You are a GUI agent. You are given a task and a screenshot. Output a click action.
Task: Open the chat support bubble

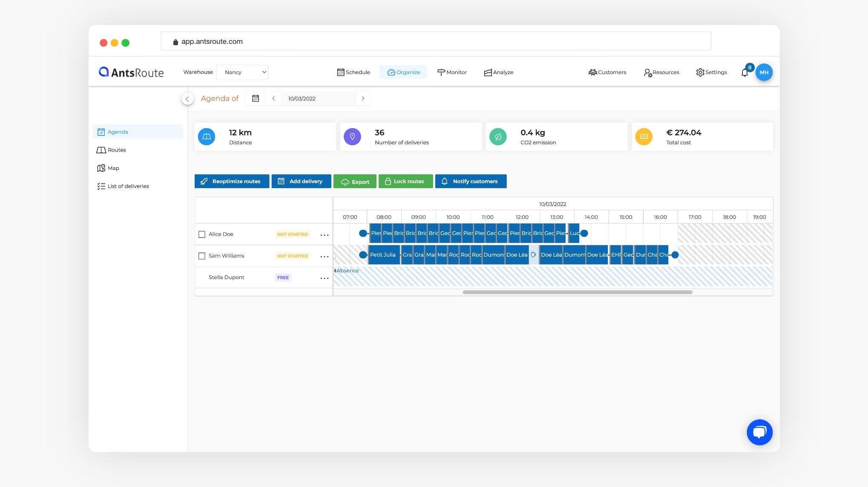click(760, 432)
